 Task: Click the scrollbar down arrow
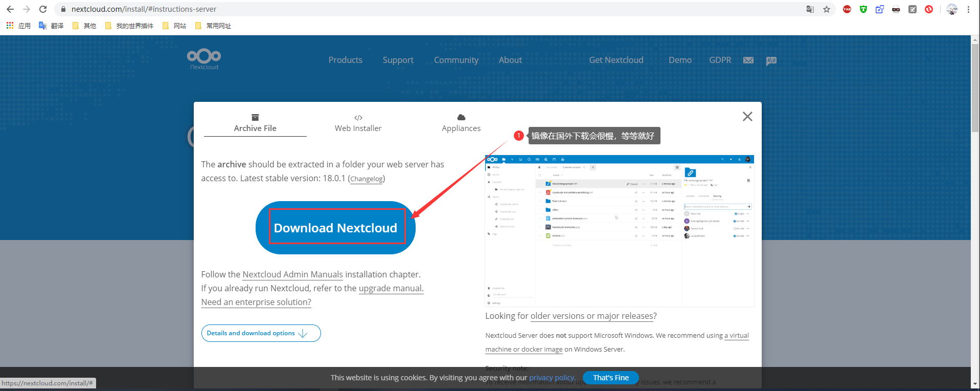(x=975, y=383)
